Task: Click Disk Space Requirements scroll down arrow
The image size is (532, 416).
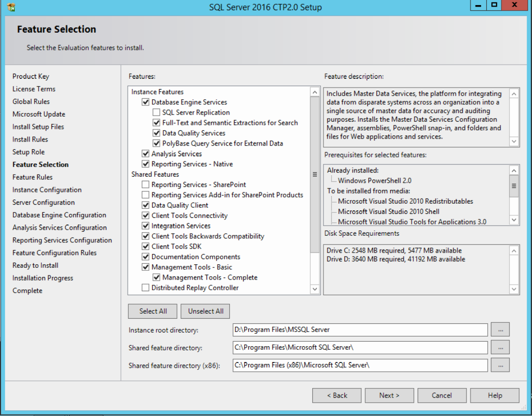Action: [x=514, y=289]
